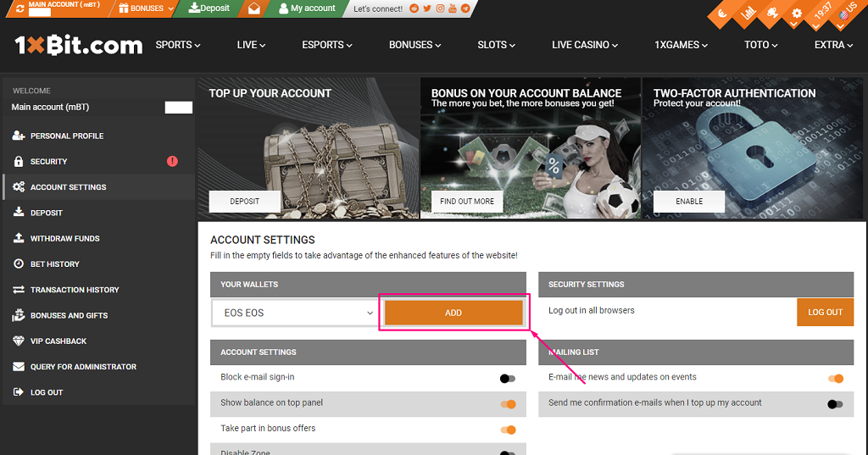Click the Log Out exit icon in sidebar
Image resolution: width=868 pixels, height=455 pixels.
pos(19,392)
